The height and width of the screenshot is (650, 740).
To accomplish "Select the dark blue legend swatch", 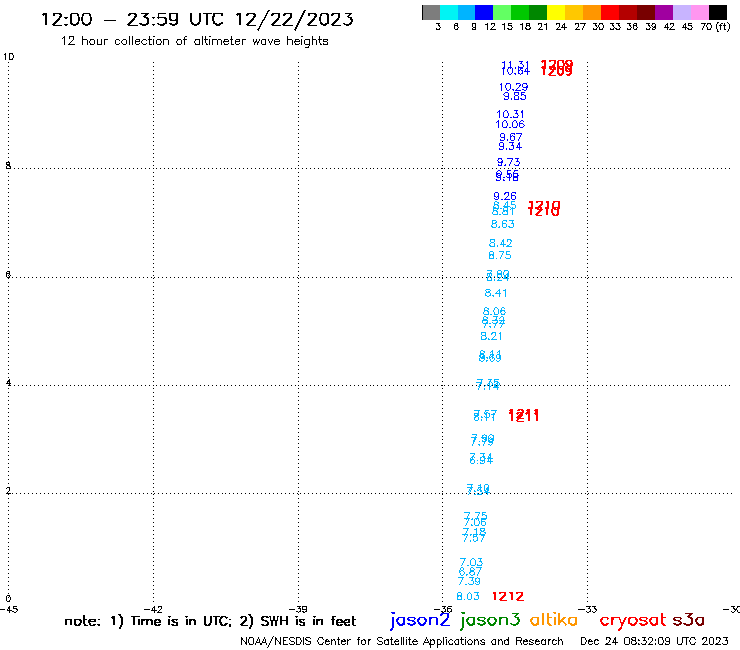I will click(x=484, y=12).
